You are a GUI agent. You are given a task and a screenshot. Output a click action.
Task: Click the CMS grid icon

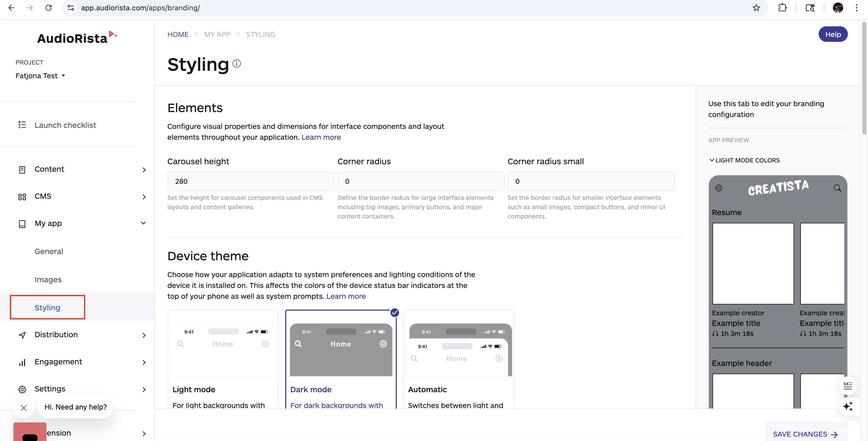22,196
